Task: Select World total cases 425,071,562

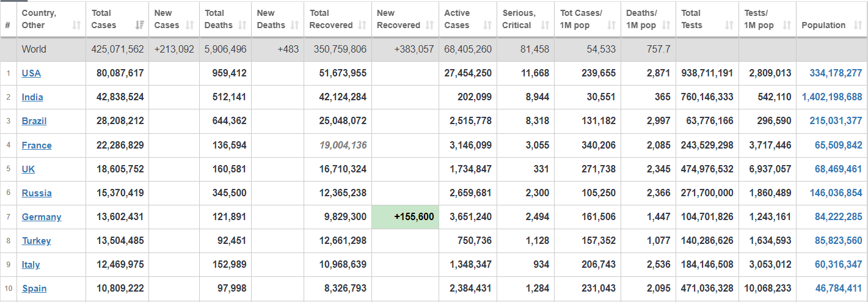Action: [118, 50]
